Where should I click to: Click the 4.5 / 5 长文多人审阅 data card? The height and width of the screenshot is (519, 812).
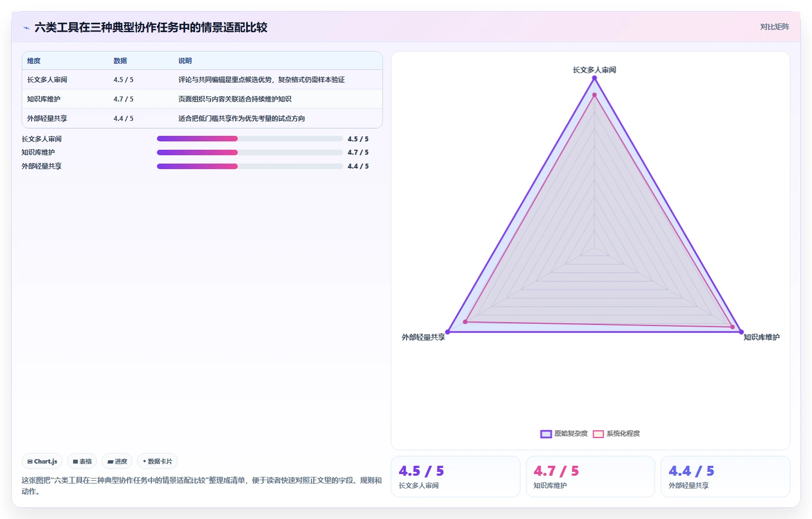tap(456, 477)
